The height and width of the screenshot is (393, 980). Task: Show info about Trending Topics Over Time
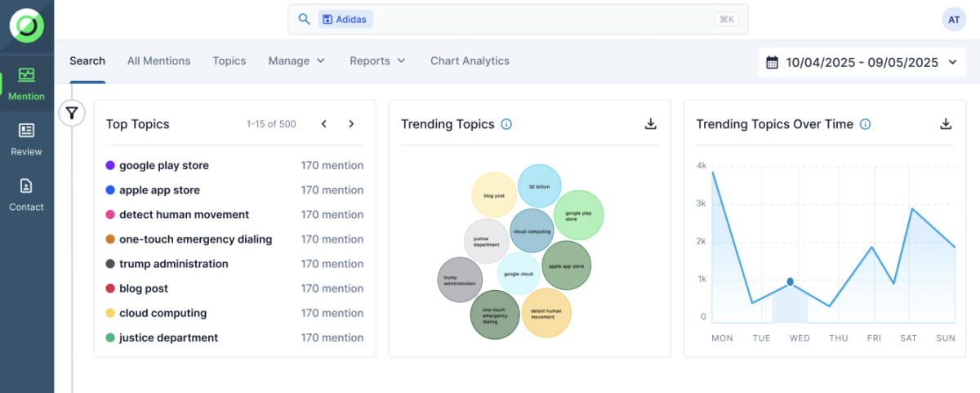[x=866, y=124]
